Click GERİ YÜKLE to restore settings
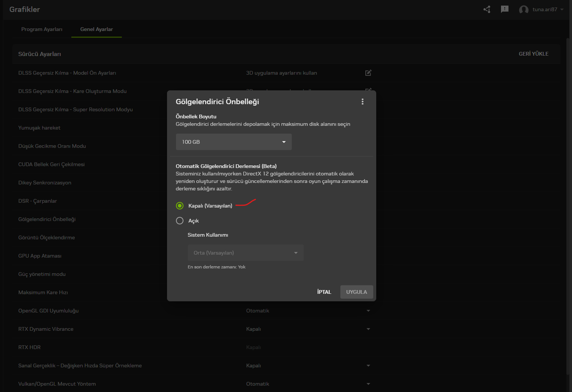This screenshot has height=392, width=572. pos(534,54)
